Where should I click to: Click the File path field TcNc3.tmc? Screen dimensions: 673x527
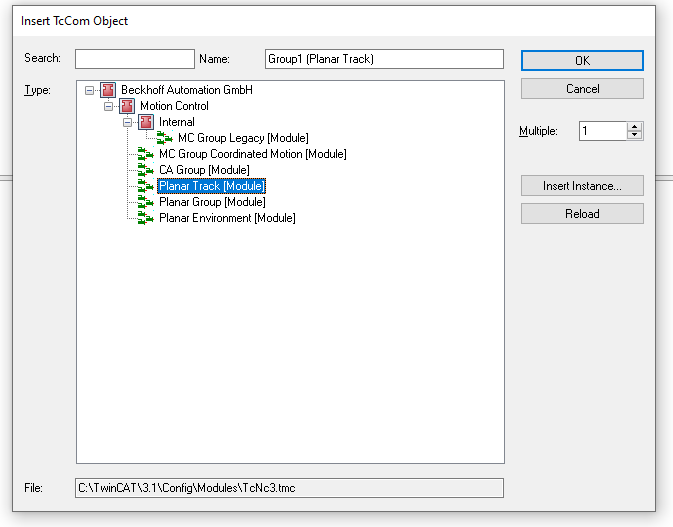point(289,488)
